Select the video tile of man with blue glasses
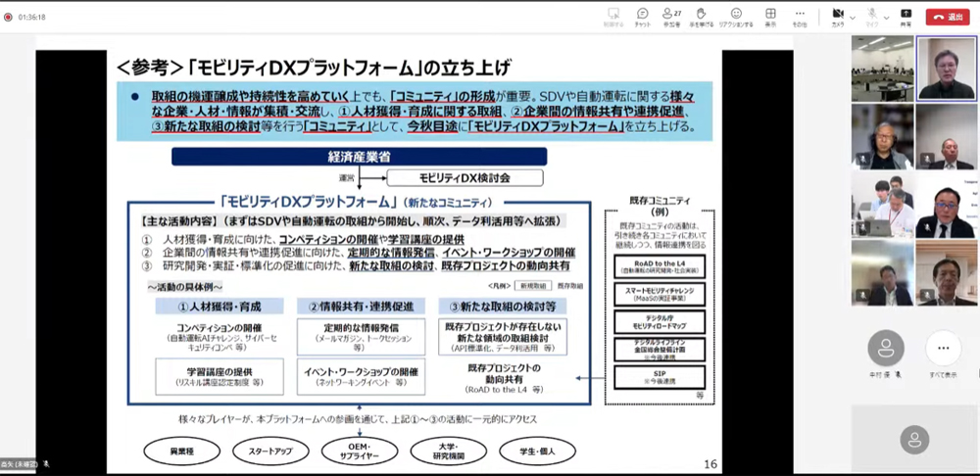The height and width of the screenshot is (476, 980). 947,205
